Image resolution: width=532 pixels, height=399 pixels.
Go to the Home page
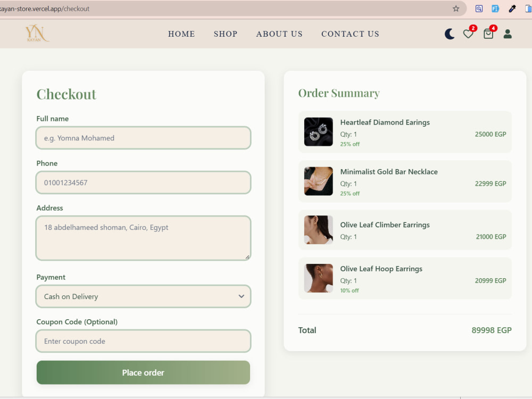pos(181,34)
